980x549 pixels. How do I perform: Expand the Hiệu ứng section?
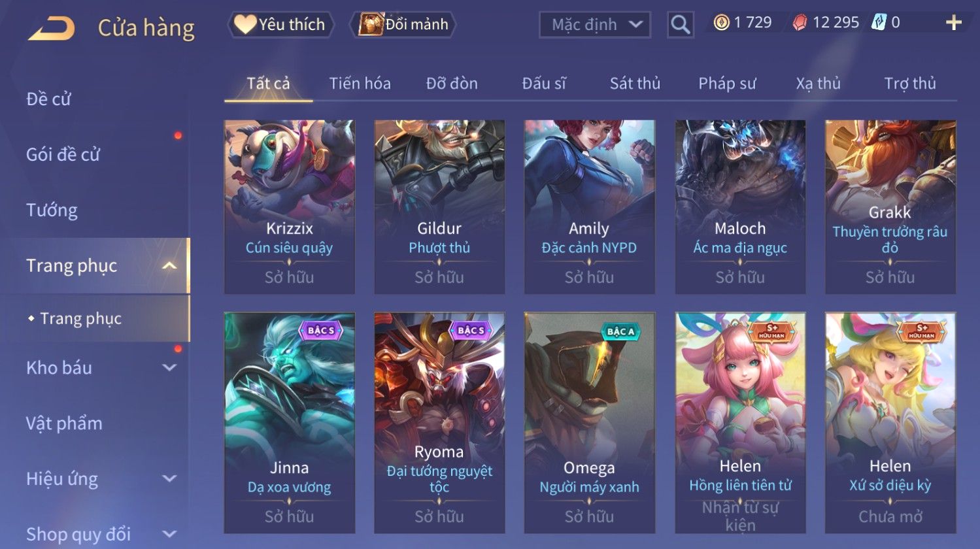click(x=169, y=478)
